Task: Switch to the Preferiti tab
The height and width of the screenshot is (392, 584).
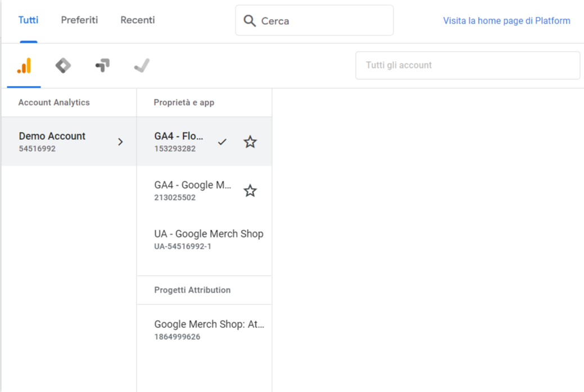Action: point(79,20)
